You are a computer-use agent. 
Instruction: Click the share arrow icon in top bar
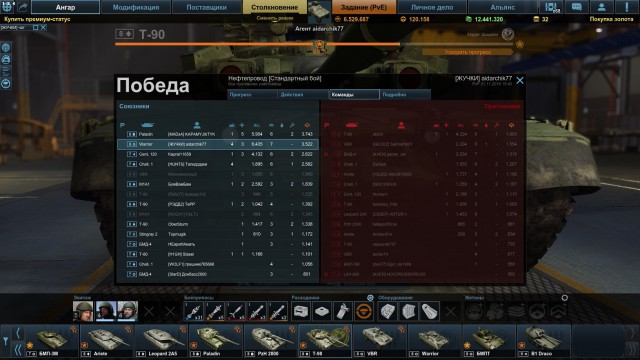tap(22, 7)
